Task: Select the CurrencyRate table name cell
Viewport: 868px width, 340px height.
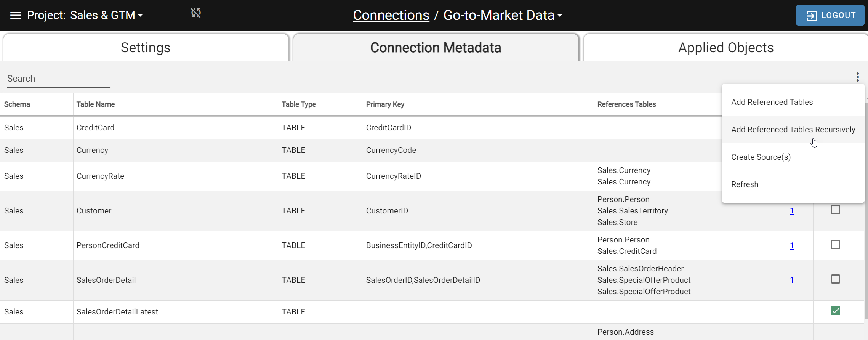Action: 176,176
